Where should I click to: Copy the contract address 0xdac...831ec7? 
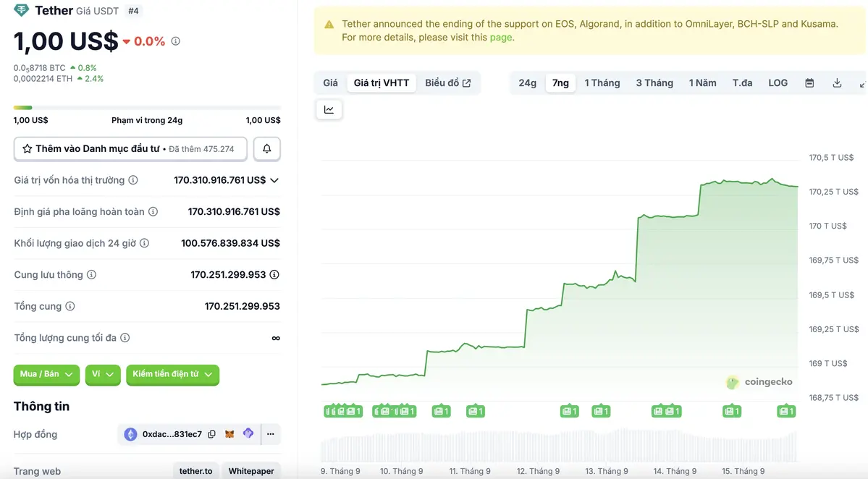point(211,434)
